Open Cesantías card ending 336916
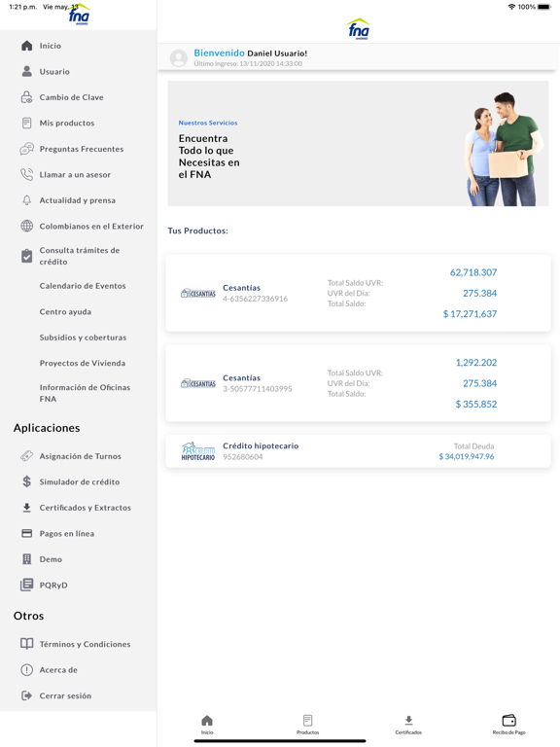The height and width of the screenshot is (747, 560). point(358,293)
